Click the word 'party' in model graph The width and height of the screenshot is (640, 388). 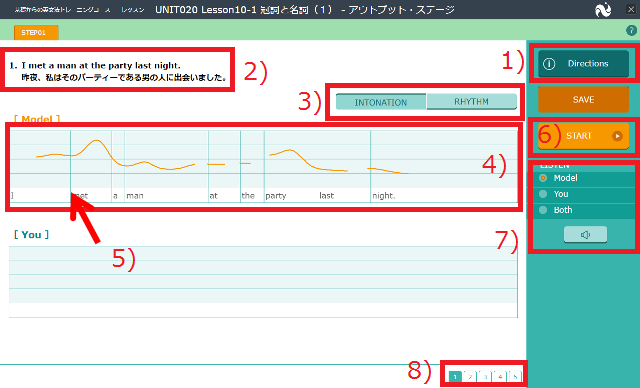[276, 196]
